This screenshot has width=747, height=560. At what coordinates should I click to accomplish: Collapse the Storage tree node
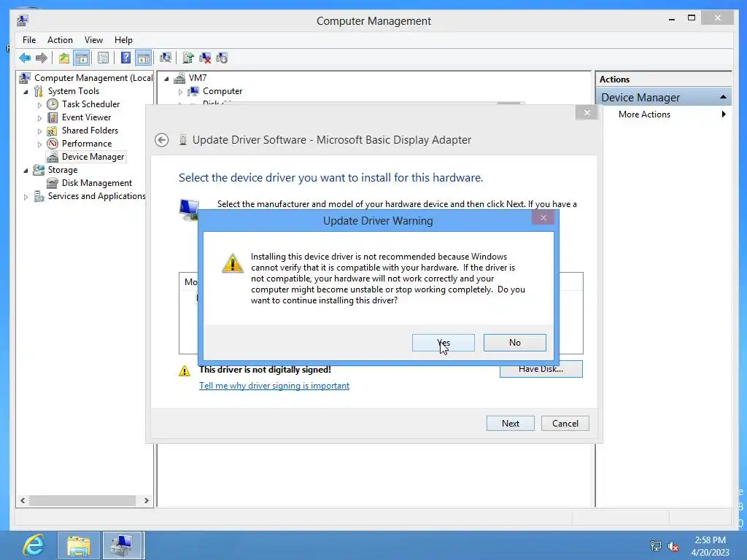click(x=26, y=171)
